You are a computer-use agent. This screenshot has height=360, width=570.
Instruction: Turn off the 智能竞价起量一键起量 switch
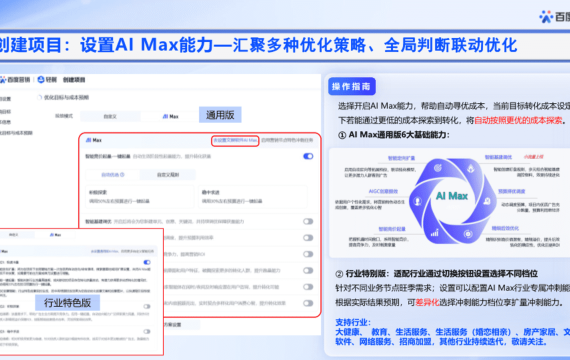(308, 156)
